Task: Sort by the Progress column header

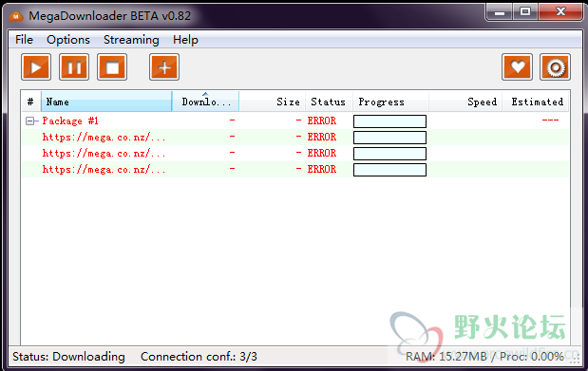Action: (390, 102)
